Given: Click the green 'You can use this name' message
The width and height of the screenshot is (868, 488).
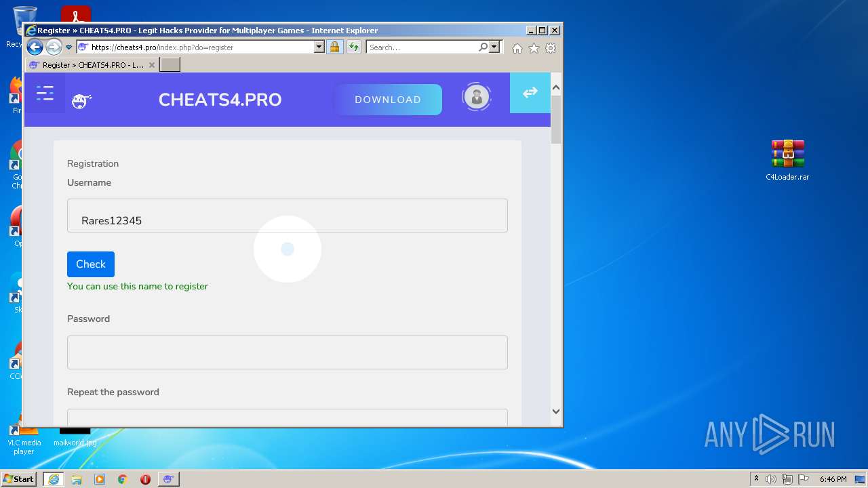Looking at the screenshot, I should [138, 286].
